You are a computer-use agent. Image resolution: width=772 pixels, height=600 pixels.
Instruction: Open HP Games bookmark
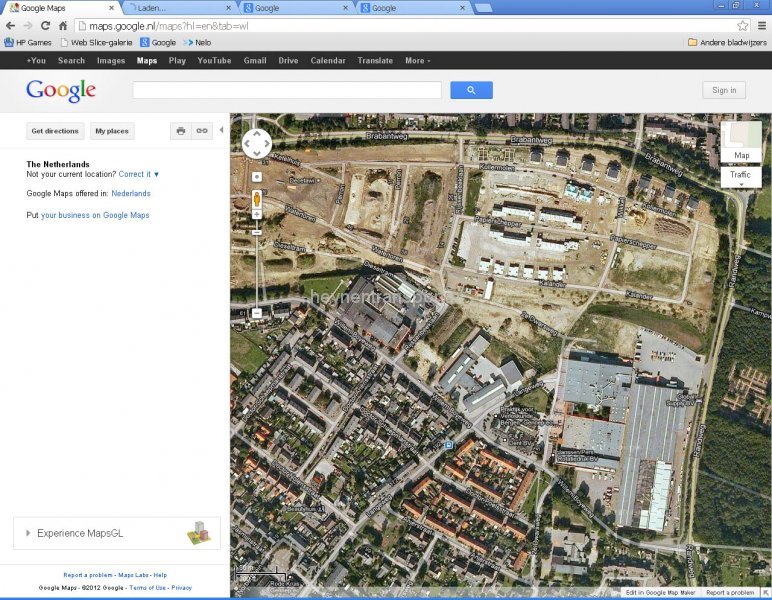(28, 42)
